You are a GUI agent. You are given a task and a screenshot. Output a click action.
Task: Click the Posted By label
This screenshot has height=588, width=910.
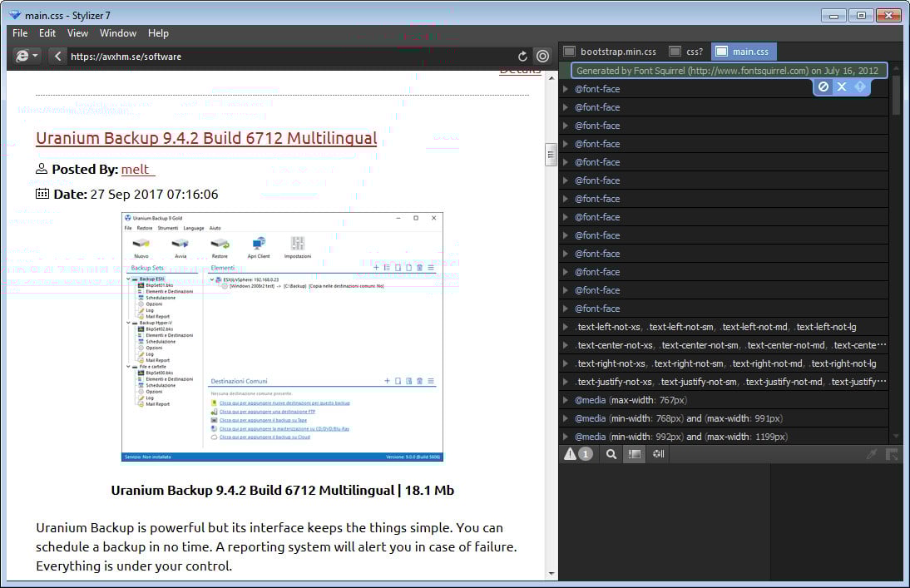(x=85, y=169)
